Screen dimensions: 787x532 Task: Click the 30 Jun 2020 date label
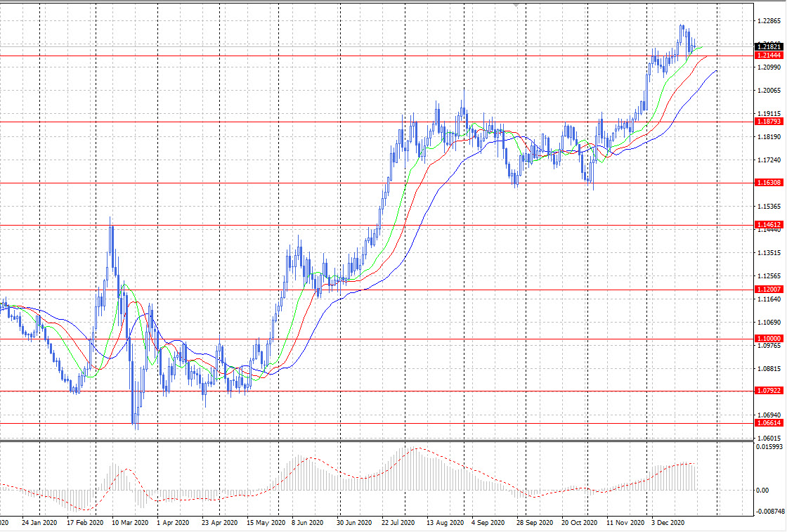(x=354, y=523)
